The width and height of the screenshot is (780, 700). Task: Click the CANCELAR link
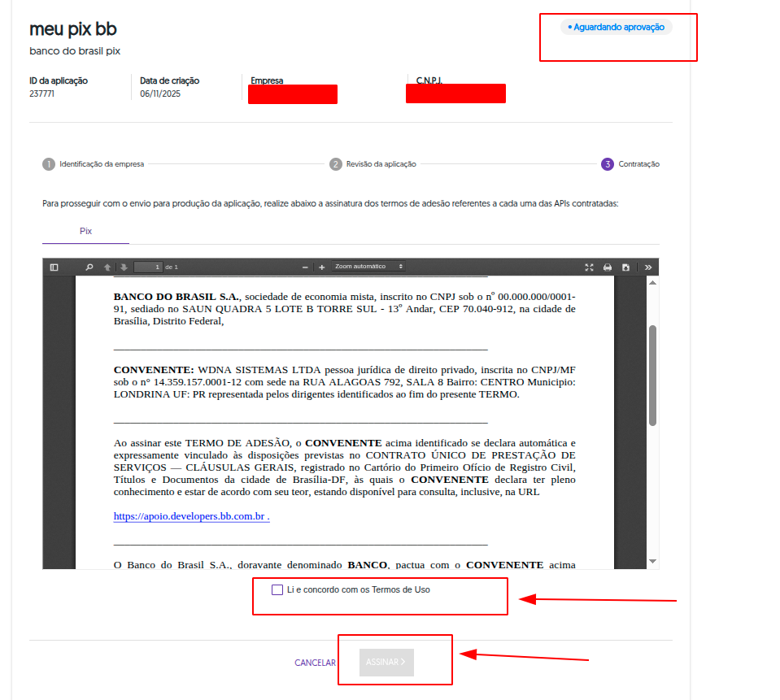pyautogui.click(x=315, y=663)
